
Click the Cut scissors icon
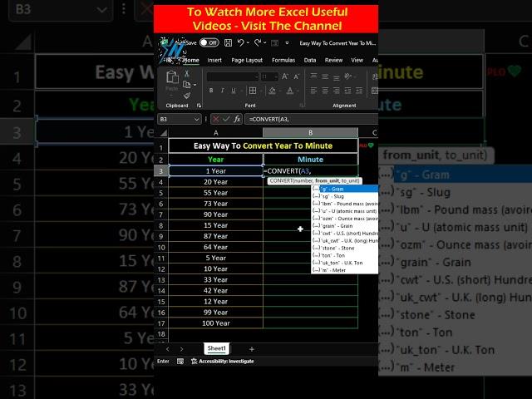[x=186, y=73]
